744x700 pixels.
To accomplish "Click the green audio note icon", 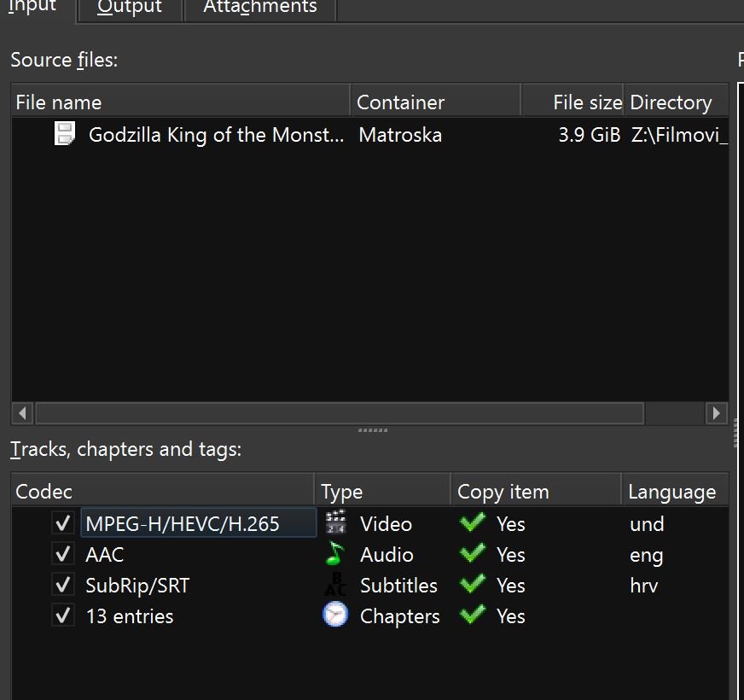I will [x=335, y=554].
